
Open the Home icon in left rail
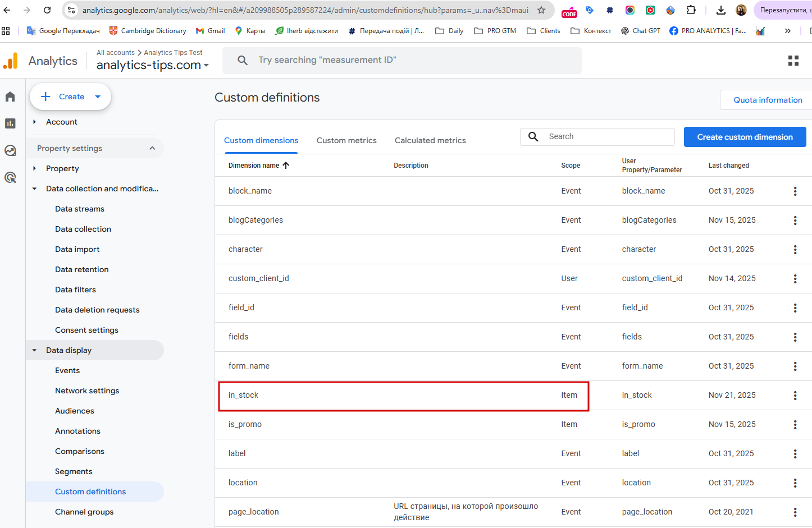(10, 97)
